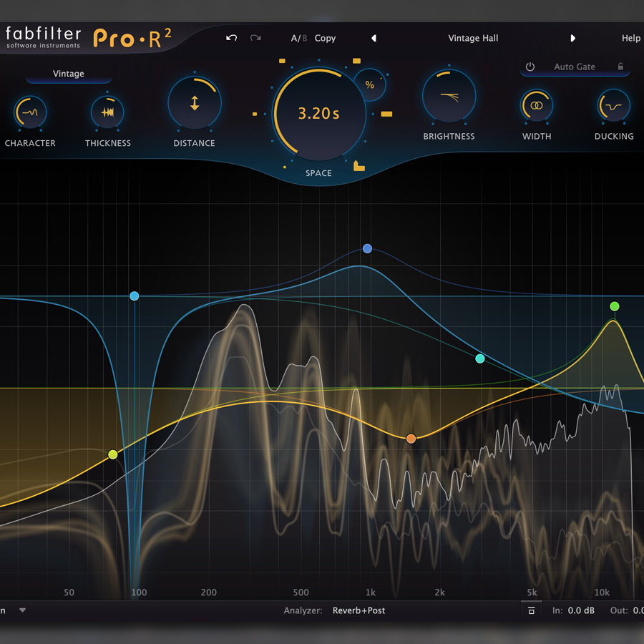Open the Vintage style selector
The height and width of the screenshot is (644, 644).
pos(69,74)
